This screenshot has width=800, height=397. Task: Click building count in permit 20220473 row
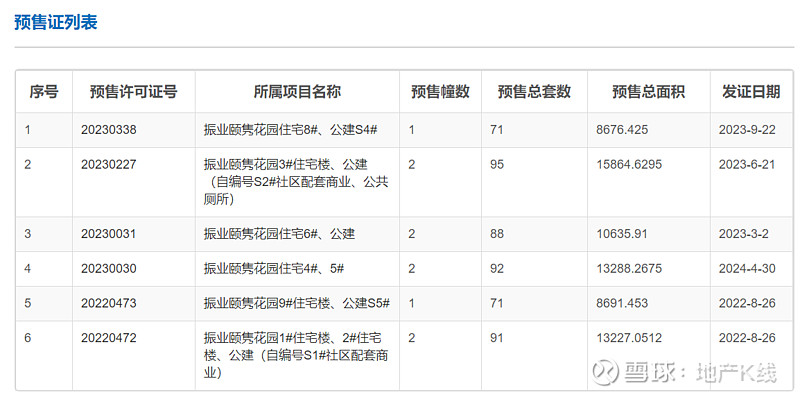(x=412, y=304)
